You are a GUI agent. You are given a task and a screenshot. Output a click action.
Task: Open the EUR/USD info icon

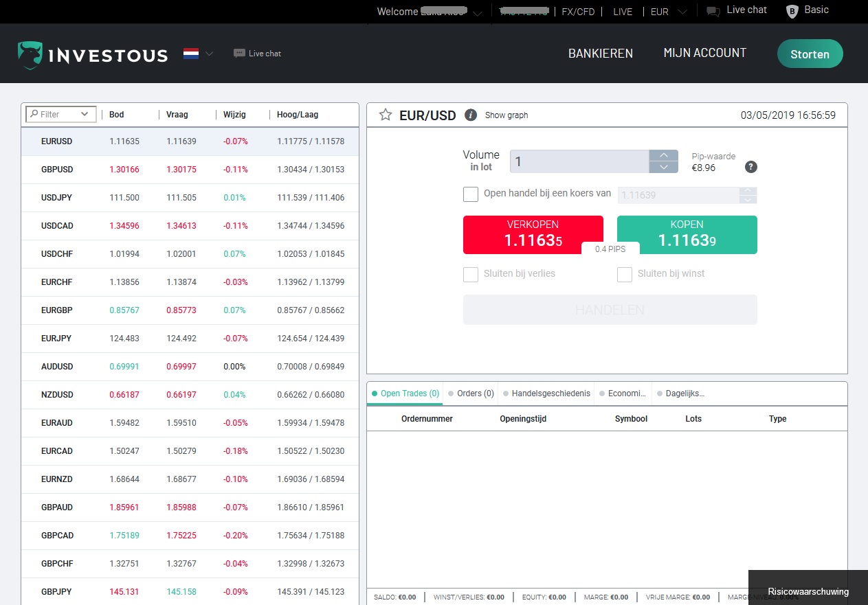(x=471, y=115)
